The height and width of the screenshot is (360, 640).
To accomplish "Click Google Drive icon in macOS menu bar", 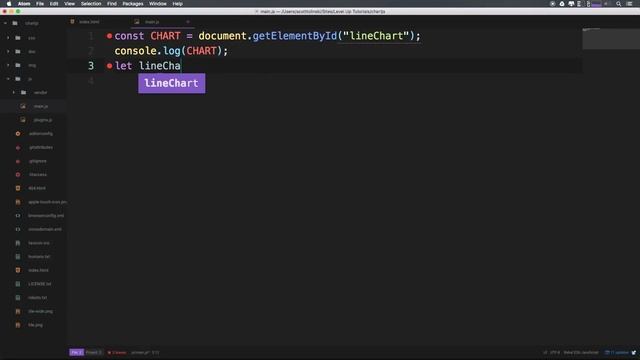I will point(562,4).
